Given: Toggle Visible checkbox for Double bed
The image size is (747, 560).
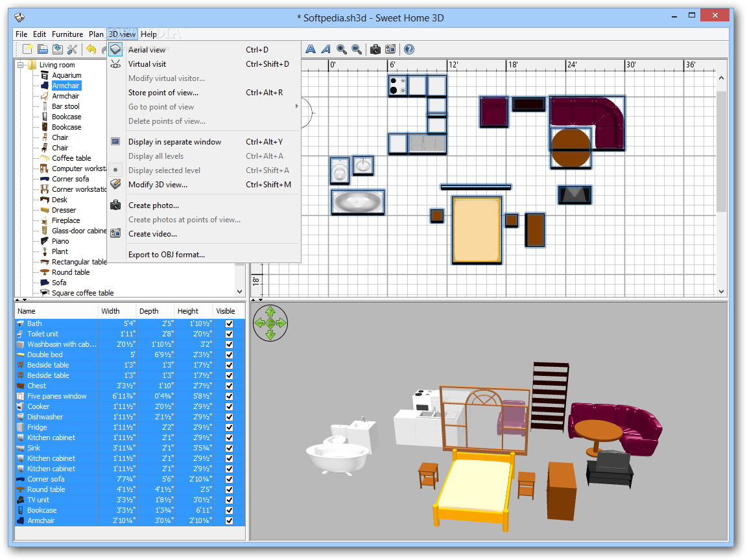Looking at the screenshot, I should 229,355.
